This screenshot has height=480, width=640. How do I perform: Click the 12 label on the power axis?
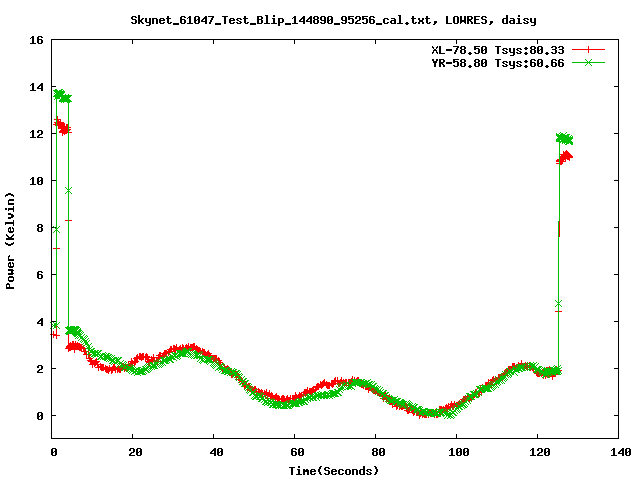(36, 134)
